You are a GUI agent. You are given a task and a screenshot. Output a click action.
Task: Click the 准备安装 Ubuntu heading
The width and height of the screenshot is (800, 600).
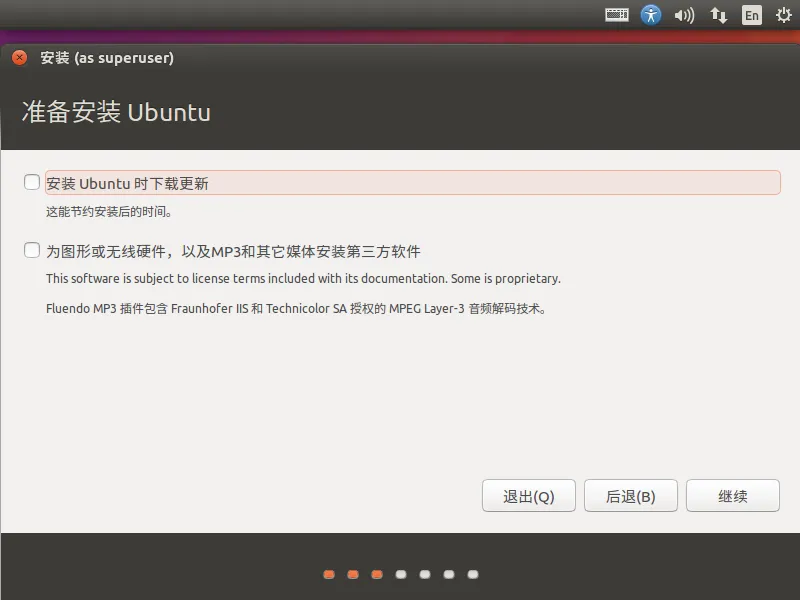(116, 112)
